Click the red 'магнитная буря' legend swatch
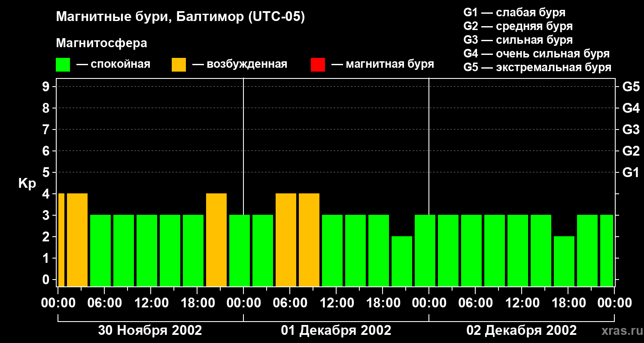This screenshot has width=644, height=343. (x=318, y=65)
